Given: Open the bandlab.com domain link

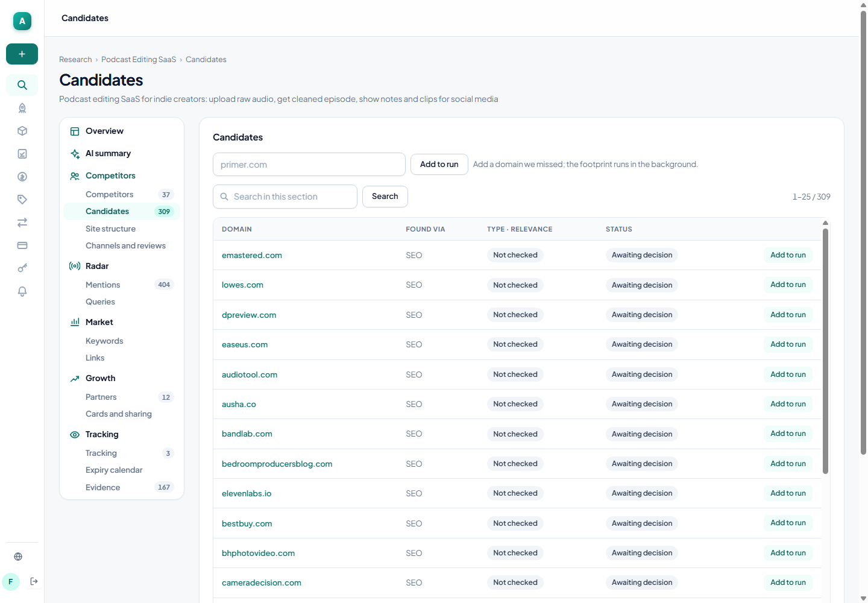Looking at the screenshot, I should click(247, 434).
